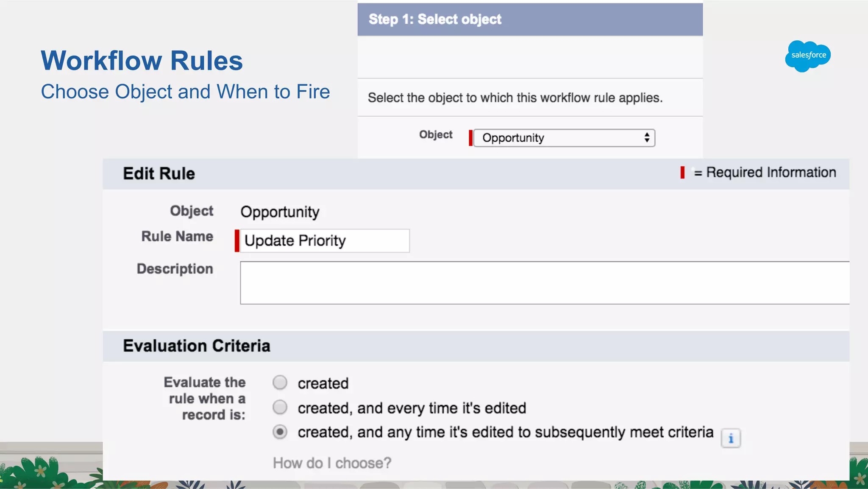Click the 'Description' field label
This screenshot has width=868, height=489.
[x=175, y=269]
